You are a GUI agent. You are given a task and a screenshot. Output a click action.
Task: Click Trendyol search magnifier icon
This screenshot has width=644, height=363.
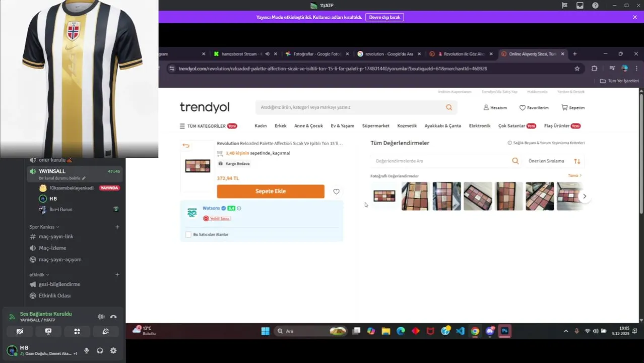click(449, 107)
